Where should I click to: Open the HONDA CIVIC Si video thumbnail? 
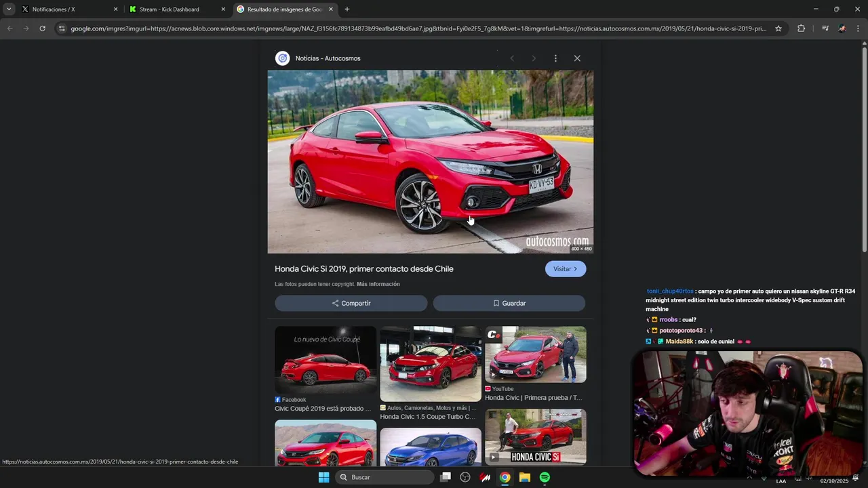[x=536, y=437]
